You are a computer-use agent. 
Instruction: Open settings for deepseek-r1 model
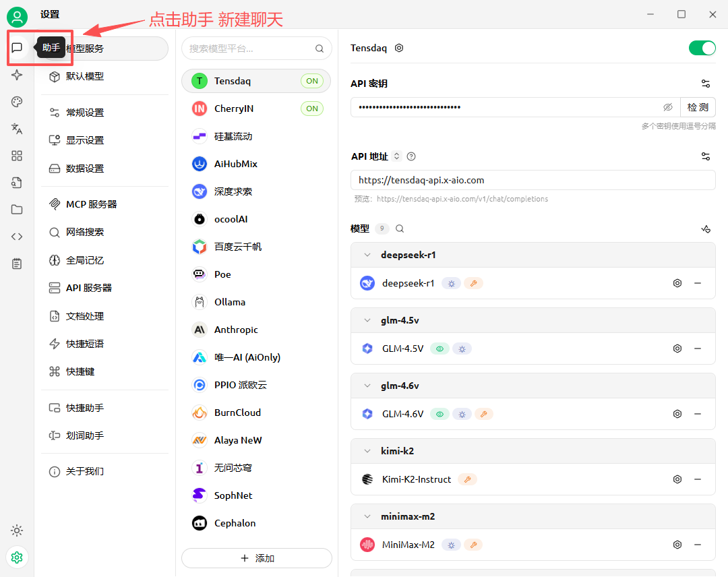click(x=677, y=283)
